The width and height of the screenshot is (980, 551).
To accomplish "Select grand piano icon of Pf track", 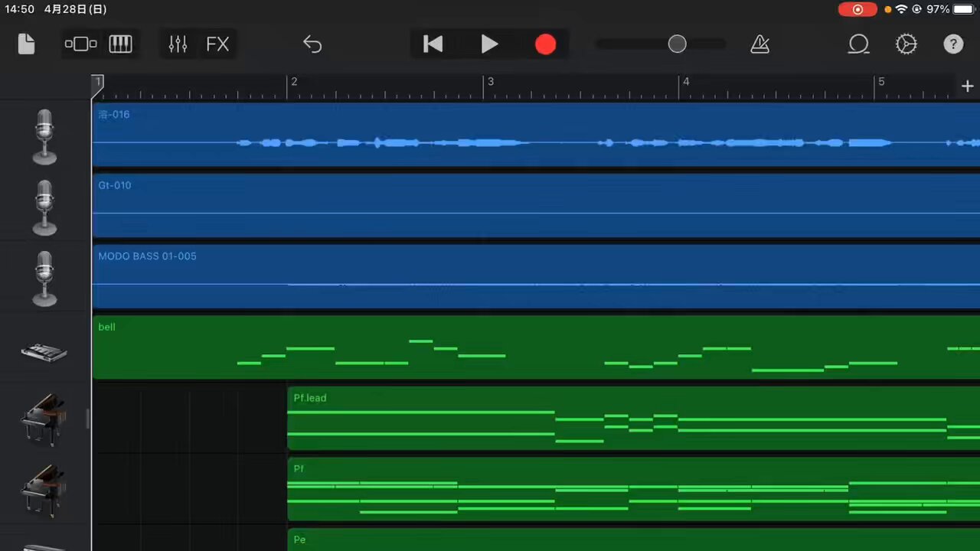I will (43, 490).
